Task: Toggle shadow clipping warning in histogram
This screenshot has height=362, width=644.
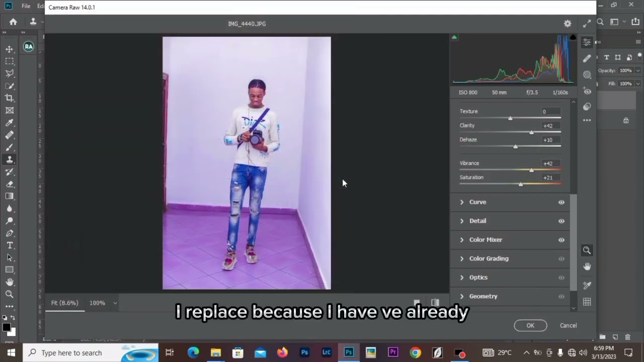Action: click(x=454, y=37)
